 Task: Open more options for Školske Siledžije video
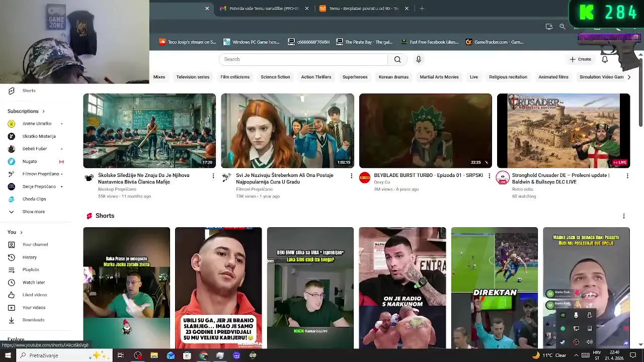(x=213, y=175)
